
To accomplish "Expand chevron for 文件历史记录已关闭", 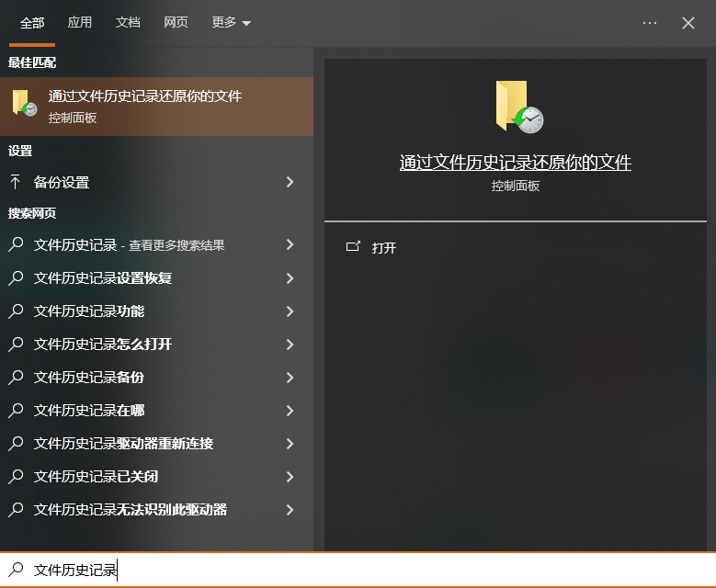I will point(290,477).
